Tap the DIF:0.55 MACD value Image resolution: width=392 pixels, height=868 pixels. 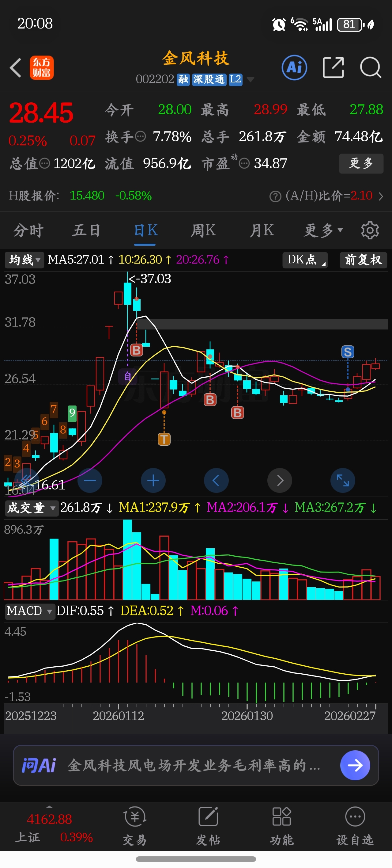[x=85, y=611]
